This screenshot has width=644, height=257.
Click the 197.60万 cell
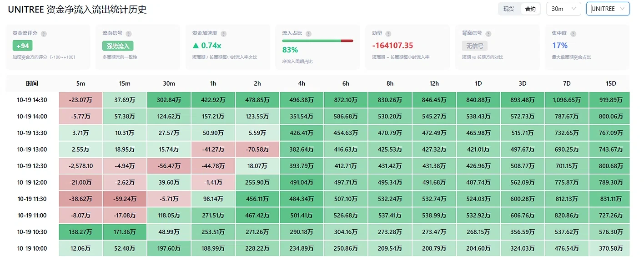pyautogui.click(x=169, y=248)
